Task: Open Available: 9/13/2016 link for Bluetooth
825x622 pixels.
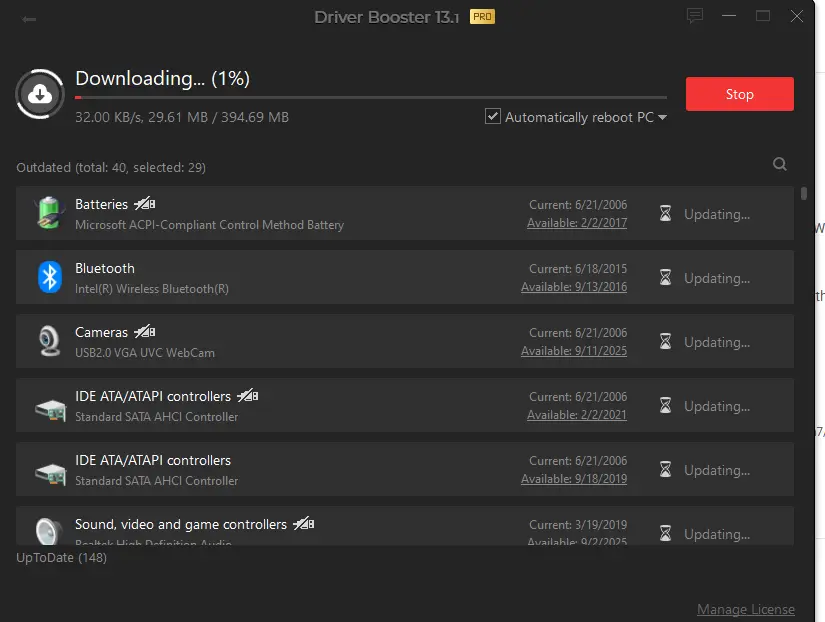Action: point(574,287)
